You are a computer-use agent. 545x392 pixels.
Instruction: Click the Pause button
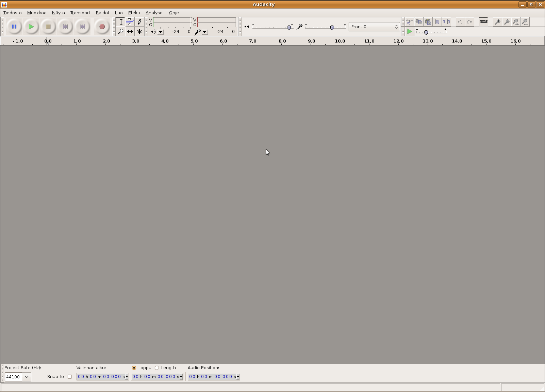(14, 27)
